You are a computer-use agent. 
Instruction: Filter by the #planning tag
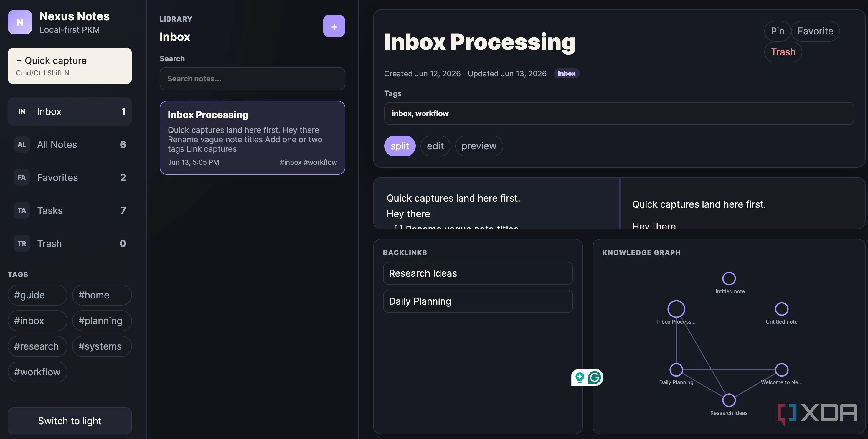pos(102,321)
